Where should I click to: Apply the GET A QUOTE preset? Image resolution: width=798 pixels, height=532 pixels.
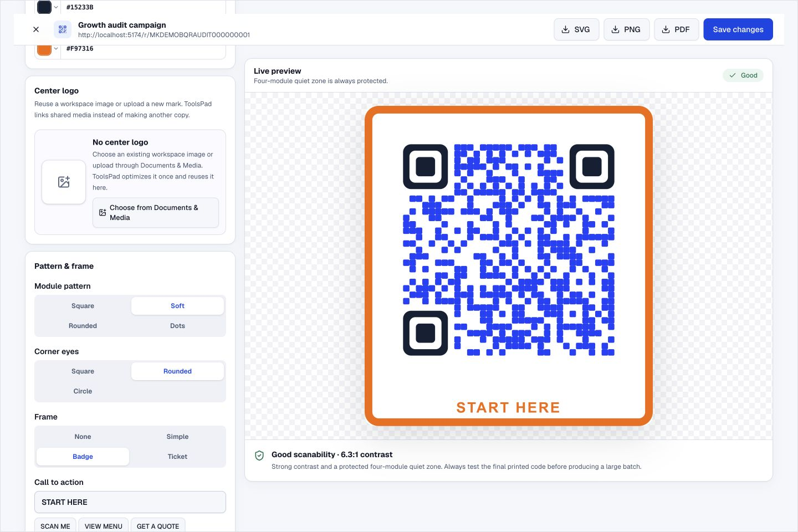(158, 526)
